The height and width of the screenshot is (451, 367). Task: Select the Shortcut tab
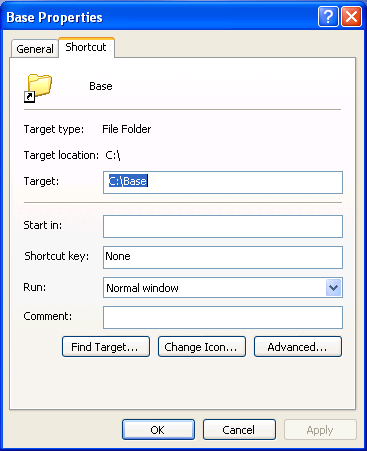tap(86, 47)
